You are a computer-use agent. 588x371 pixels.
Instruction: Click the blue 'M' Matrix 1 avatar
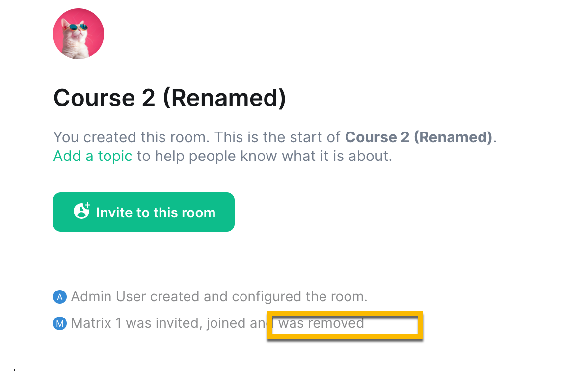[59, 323]
